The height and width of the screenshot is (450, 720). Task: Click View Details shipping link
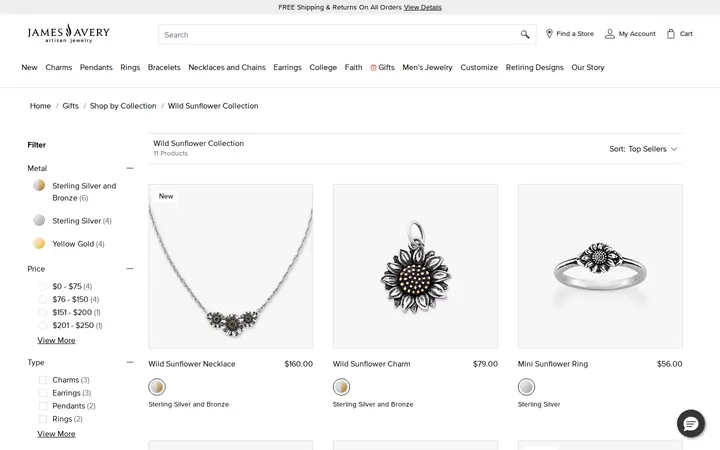pyautogui.click(x=422, y=7)
